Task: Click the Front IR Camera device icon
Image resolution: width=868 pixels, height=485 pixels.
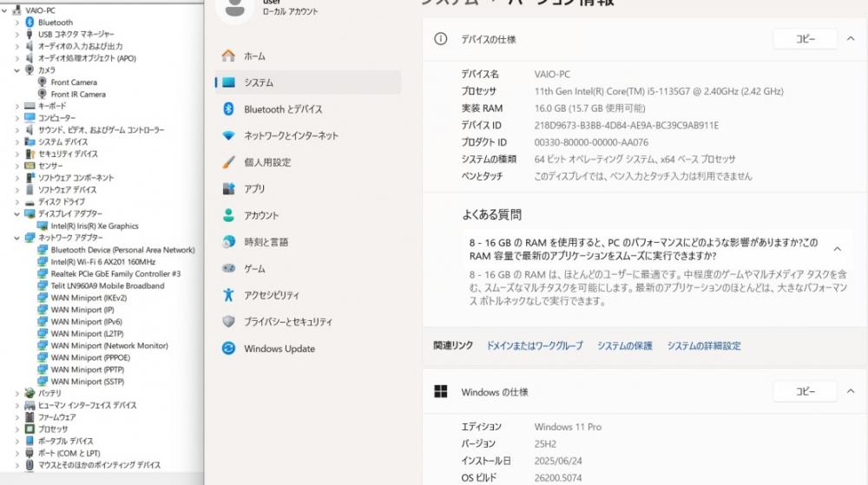Action: click(x=42, y=94)
